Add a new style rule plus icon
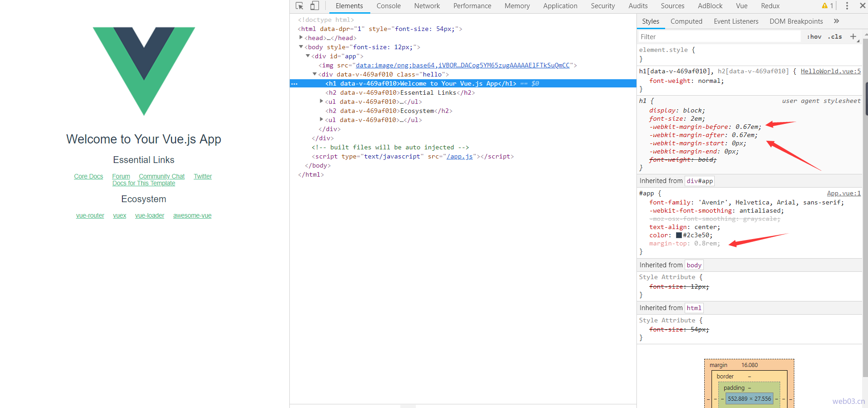The width and height of the screenshot is (868, 408). (853, 36)
